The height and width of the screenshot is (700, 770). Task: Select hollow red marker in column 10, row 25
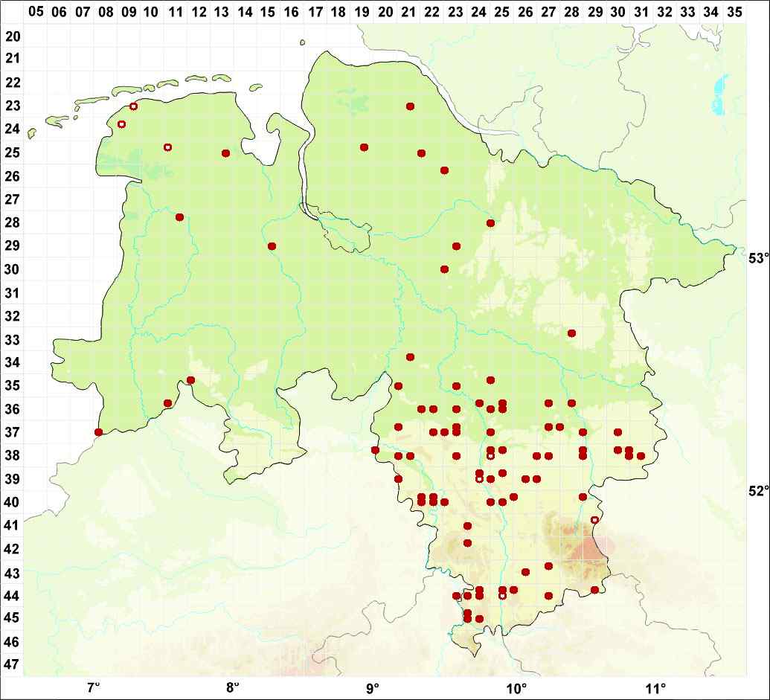(x=168, y=147)
